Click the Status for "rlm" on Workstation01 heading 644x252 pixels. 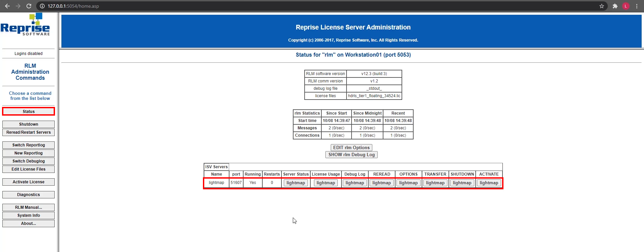(353, 55)
